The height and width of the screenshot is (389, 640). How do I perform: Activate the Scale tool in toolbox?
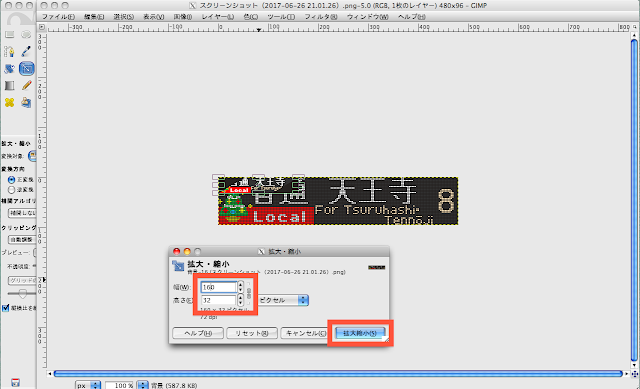(27, 68)
